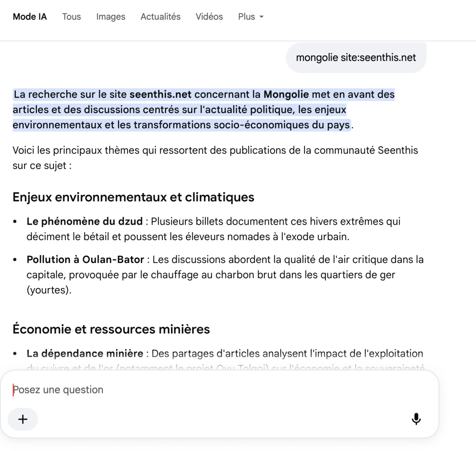Image resolution: width=476 pixels, height=451 pixels.
Task: Open the Images tab
Action: [111, 17]
